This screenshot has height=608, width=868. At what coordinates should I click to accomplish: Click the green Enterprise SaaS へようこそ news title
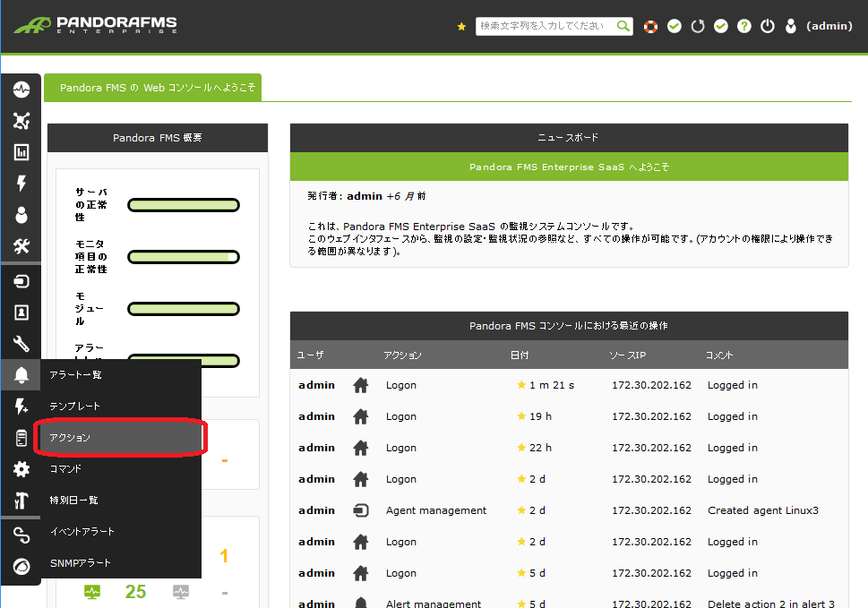tap(569, 167)
